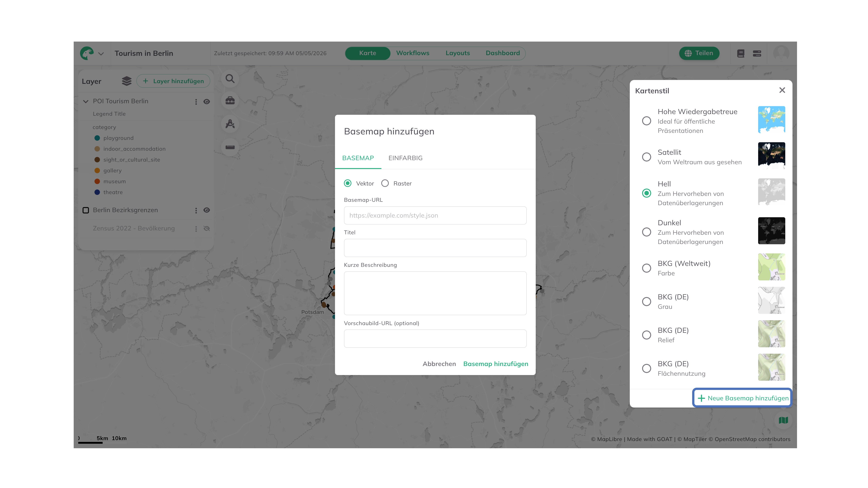Click Abbrechen in the dialog
The height and width of the screenshot is (488, 868).
439,364
